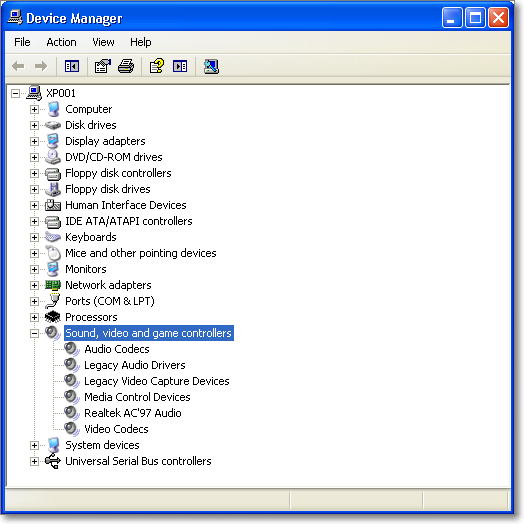Click the Print toolbar icon
The image size is (524, 524).
126,66
